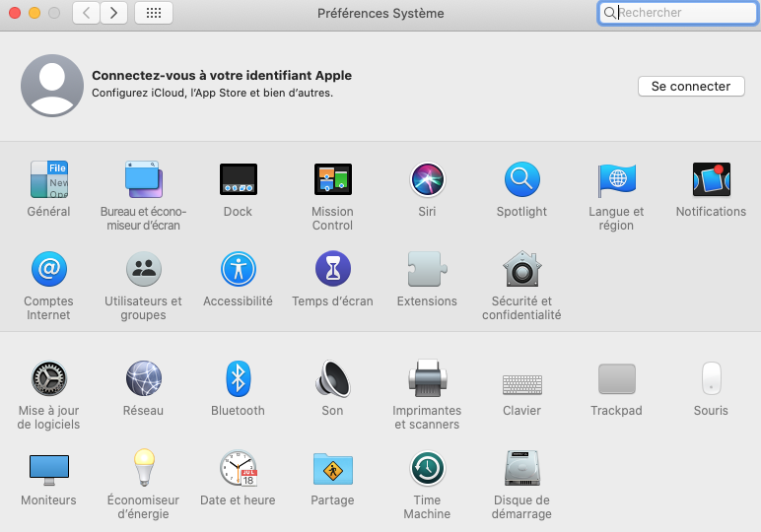The width and height of the screenshot is (761, 532).
Task: Open the Partage sharing pane
Action: tap(333, 469)
